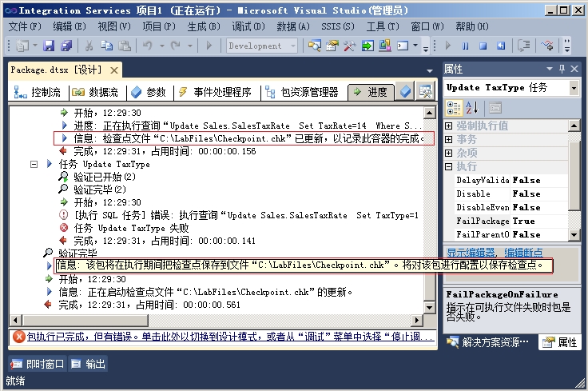Click the command window toolbar icon
Screen dimensions: 588x391
[403, 46]
